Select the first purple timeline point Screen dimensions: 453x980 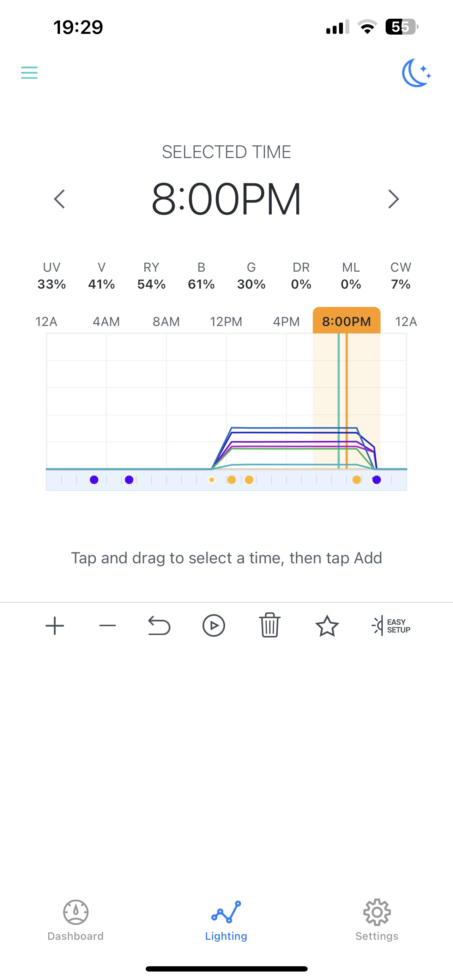tap(94, 480)
